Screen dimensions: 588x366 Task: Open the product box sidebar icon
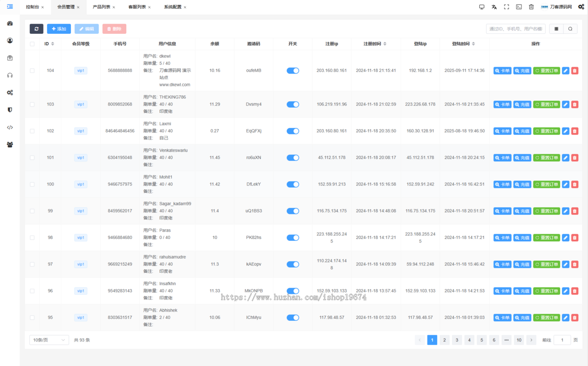pos(10,58)
